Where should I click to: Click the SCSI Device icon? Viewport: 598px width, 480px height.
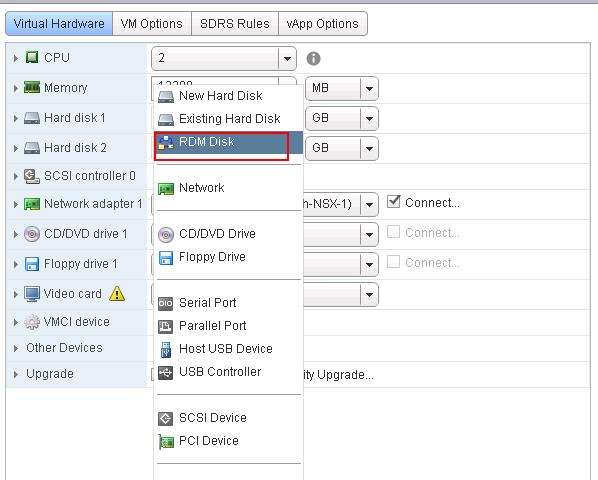tap(166, 418)
